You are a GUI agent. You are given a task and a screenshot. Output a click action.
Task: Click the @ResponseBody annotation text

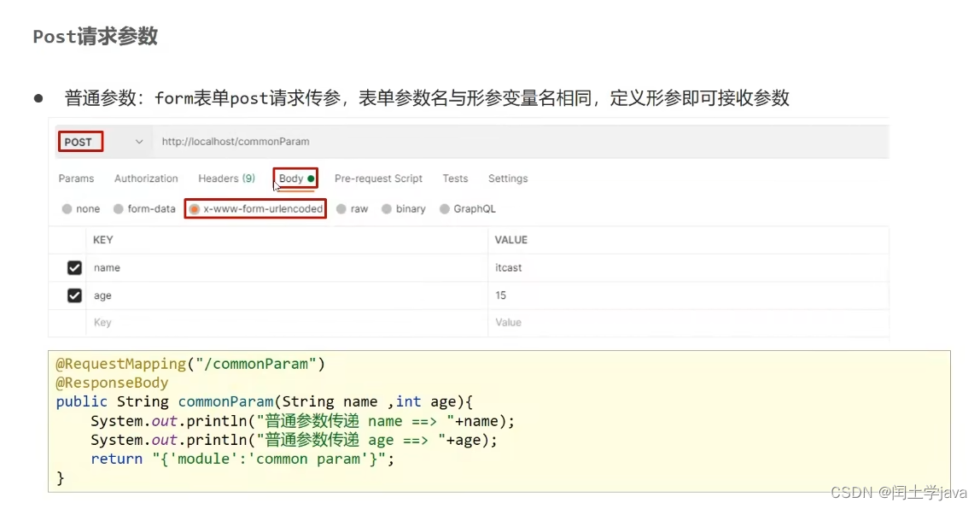(x=112, y=383)
